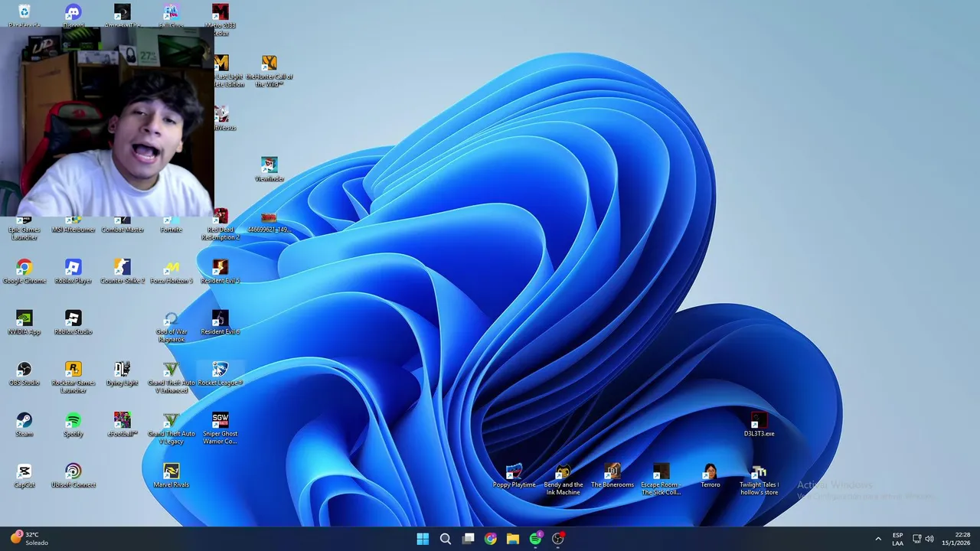This screenshot has height=551, width=980.
Task: Open taskbar Search
Action: point(446,539)
